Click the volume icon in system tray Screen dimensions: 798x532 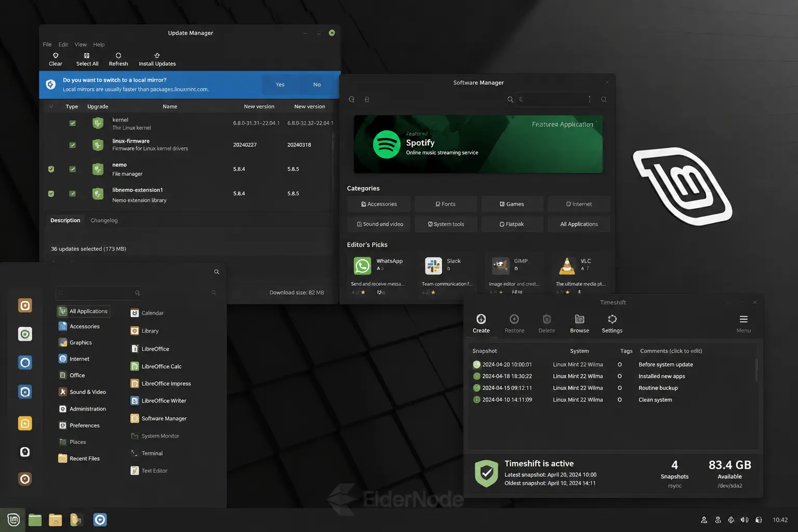tap(744, 520)
